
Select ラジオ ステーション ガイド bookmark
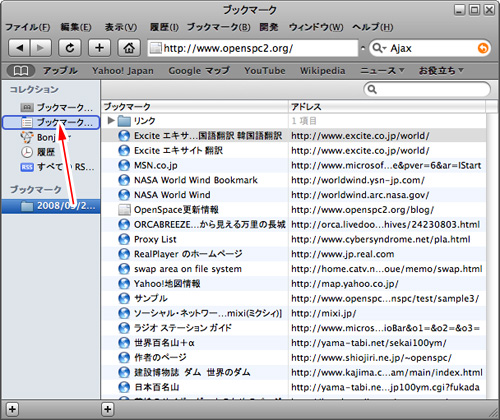coord(183,328)
